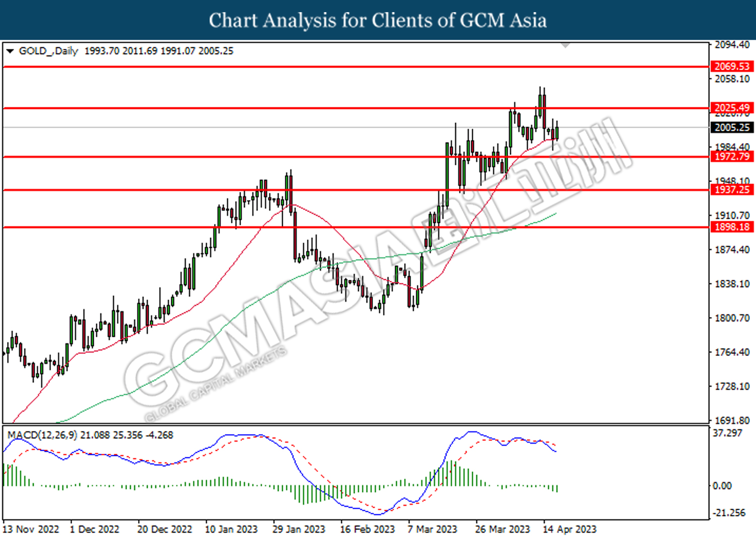This screenshot has height=540, width=756.
Task: Select the 1972.79 red price label
Action: pos(732,156)
